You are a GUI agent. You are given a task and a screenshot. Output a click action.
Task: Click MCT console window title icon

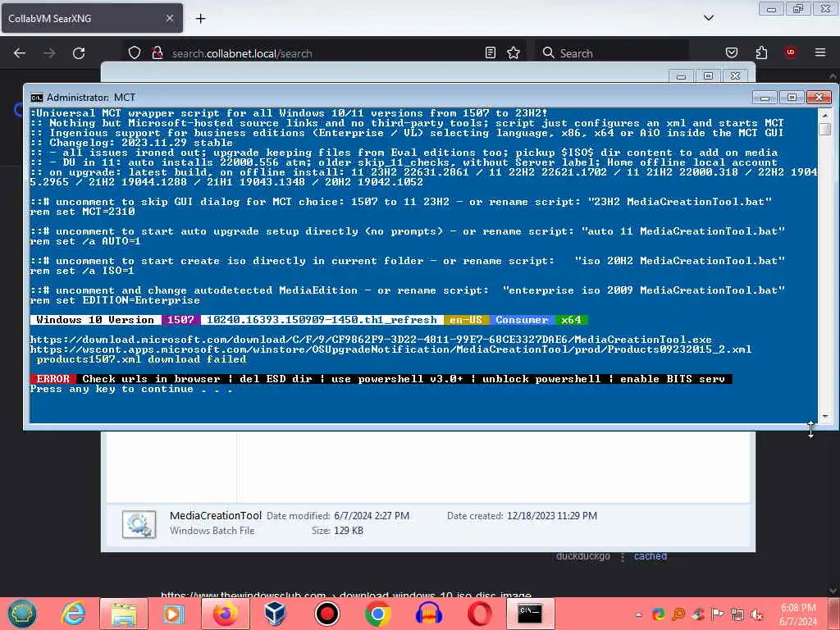pyautogui.click(x=36, y=98)
